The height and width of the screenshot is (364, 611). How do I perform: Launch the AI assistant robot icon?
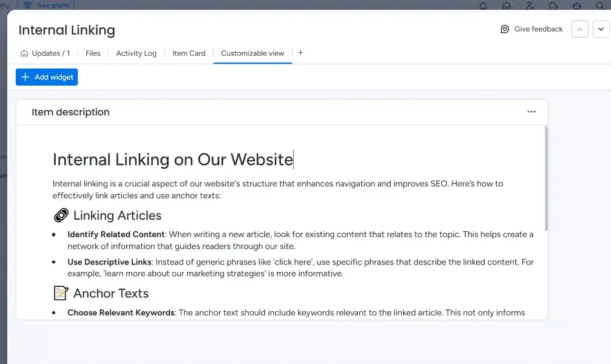tap(576, 5)
